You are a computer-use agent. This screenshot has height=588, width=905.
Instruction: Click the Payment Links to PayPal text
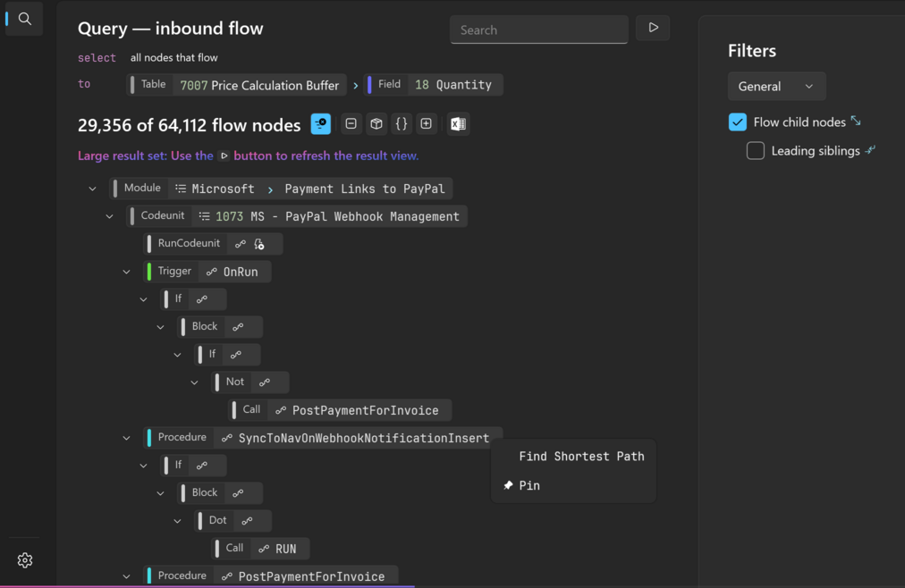coord(365,189)
